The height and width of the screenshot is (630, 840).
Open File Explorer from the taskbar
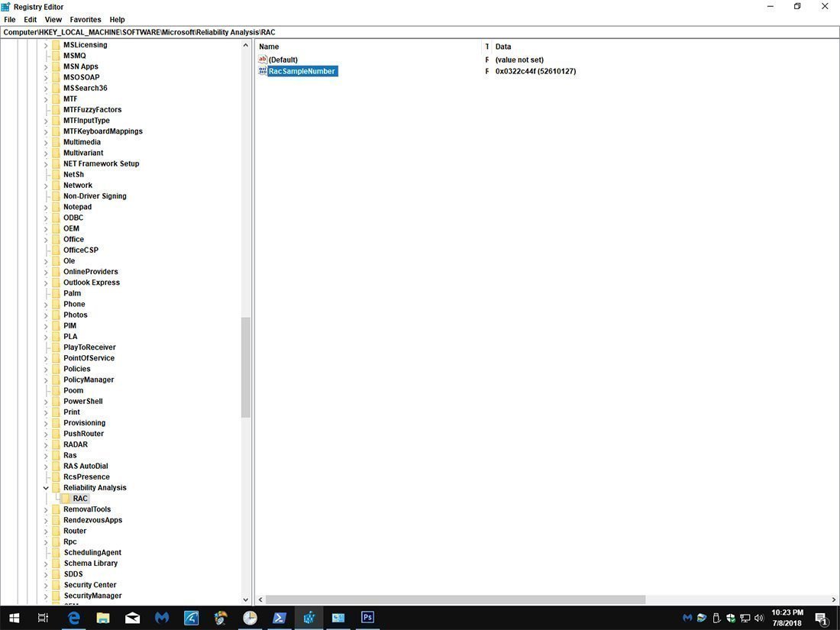[103, 618]
